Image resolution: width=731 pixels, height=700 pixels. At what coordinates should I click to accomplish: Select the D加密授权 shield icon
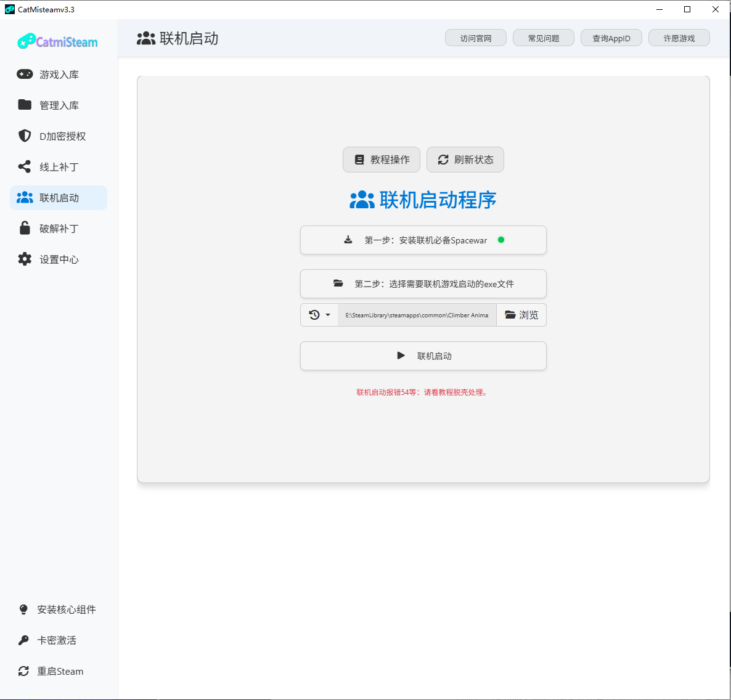24,136
